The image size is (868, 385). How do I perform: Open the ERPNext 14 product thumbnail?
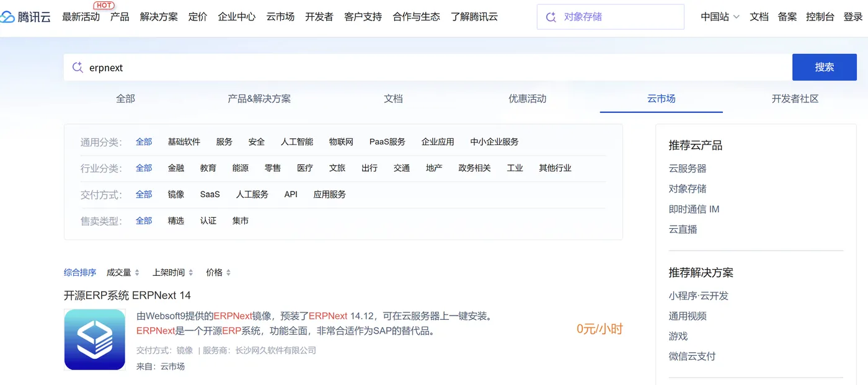[x=95, y=340]
